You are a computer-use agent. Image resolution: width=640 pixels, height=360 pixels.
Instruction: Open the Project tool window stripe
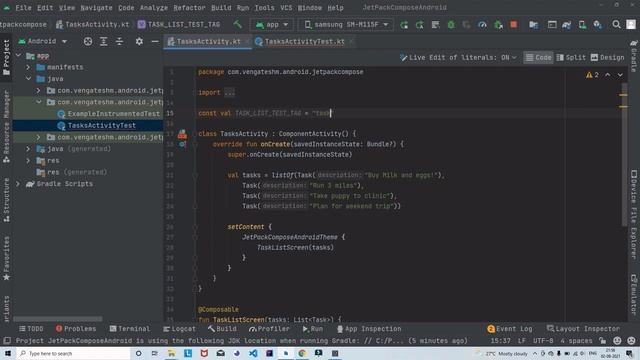[x=6, y=58]
